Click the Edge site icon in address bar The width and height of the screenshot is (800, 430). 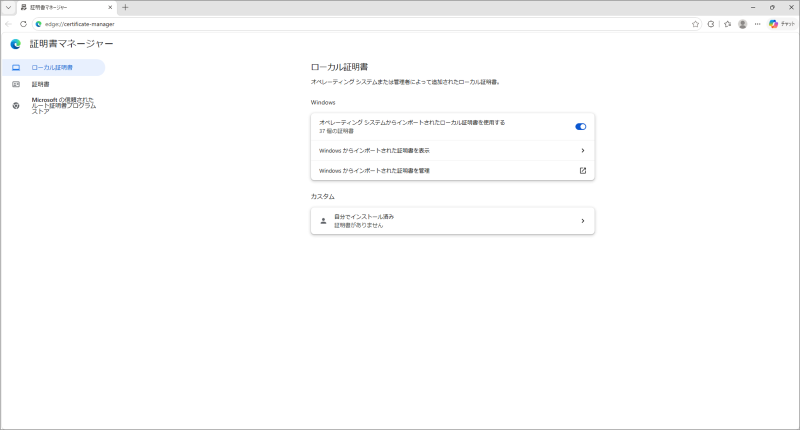38,24
